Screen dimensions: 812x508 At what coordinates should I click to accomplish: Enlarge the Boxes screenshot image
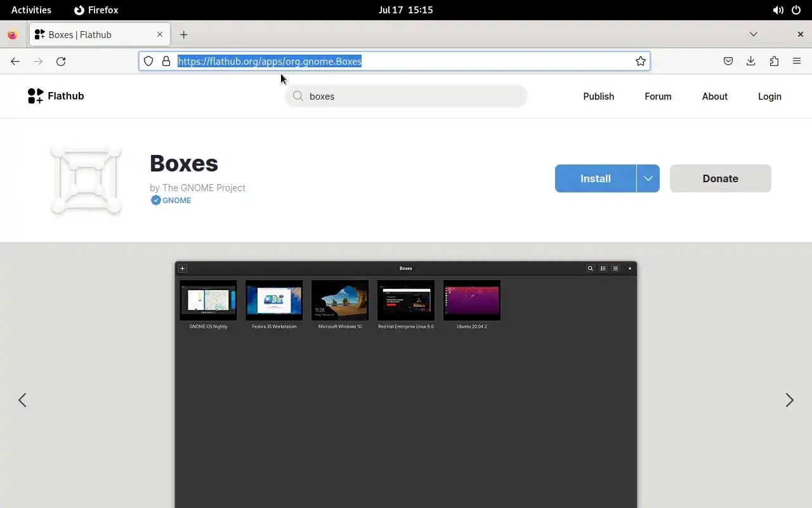pyautogui.click(x=406, y=385)
